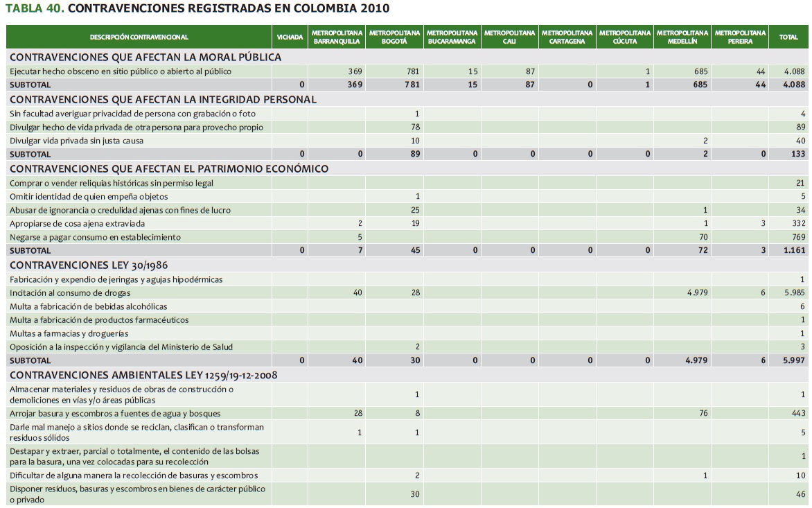Select the 'Metropolitana Medellín' column header

[682, 37]
